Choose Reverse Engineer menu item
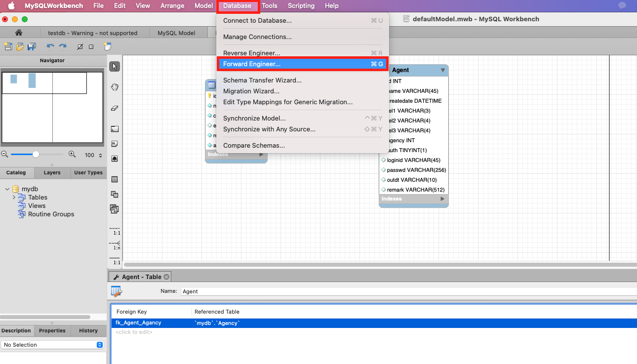Image resolution: width=637 pixels, height=364 pixels. point(303,53)
